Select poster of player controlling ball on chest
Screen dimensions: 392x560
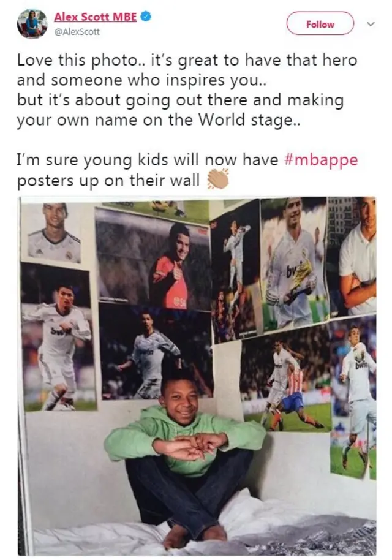click(353, 398)
